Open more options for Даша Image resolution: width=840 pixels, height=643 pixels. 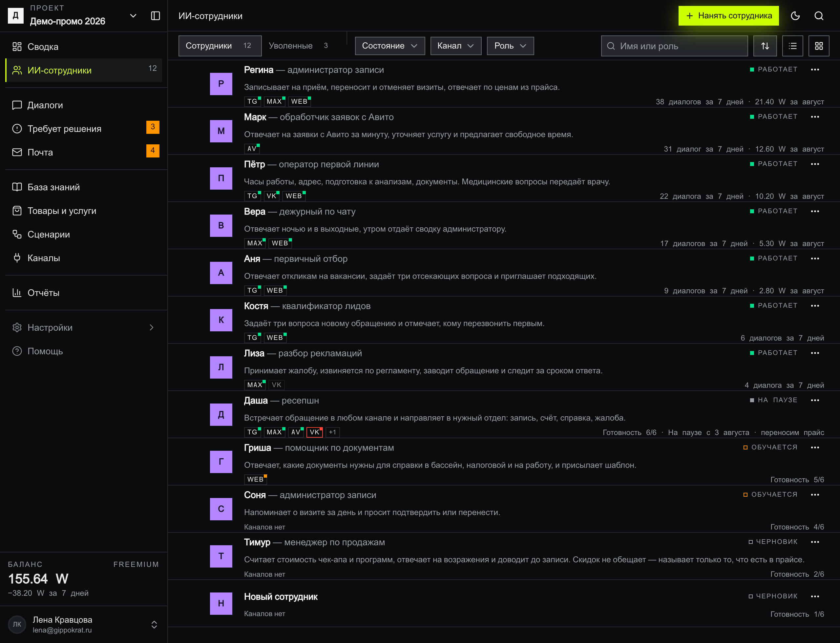pyautogui.click(x=815, y=400)
